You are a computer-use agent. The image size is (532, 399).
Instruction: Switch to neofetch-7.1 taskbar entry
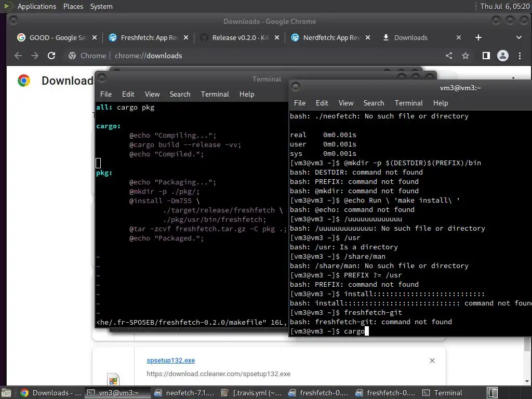tap(184, 393)
